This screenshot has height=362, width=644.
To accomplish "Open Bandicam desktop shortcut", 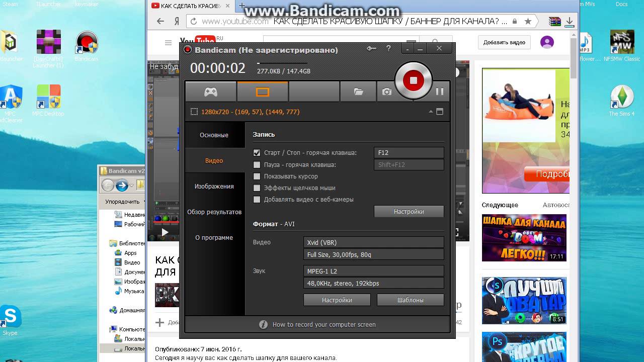I will [x=86, y=46].
